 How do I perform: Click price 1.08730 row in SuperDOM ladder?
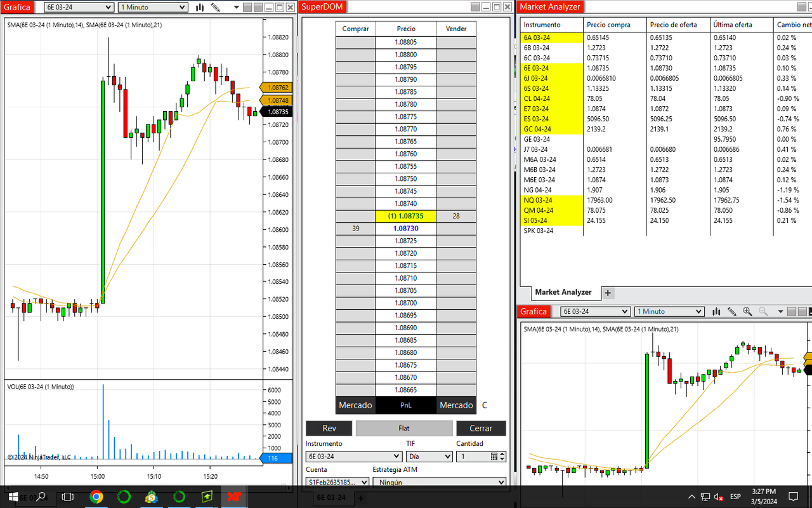click(x=406, y=229)
